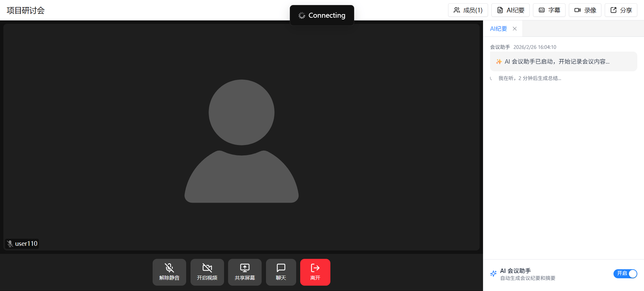Leave the meeting with red 离开 button
644x291 pixels.
coord(315,272)
